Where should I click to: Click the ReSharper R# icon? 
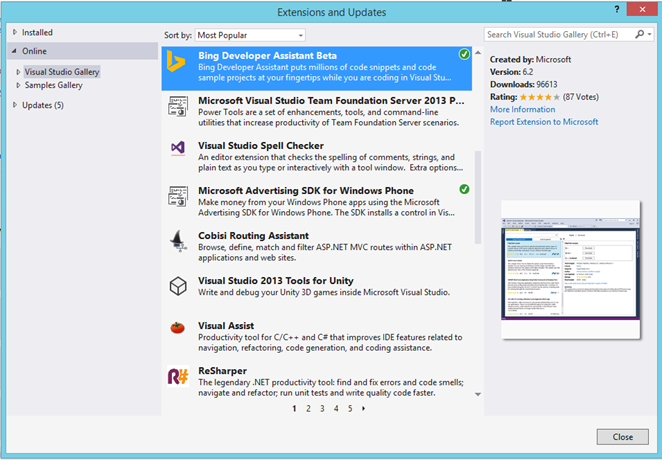pyautogui.click(x=178, y=375)
